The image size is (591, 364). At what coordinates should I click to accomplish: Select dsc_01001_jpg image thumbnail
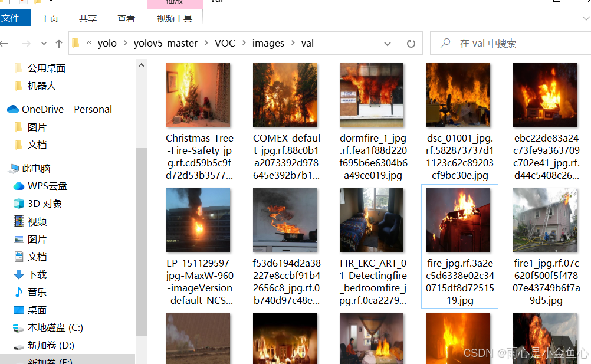point(458,95)
